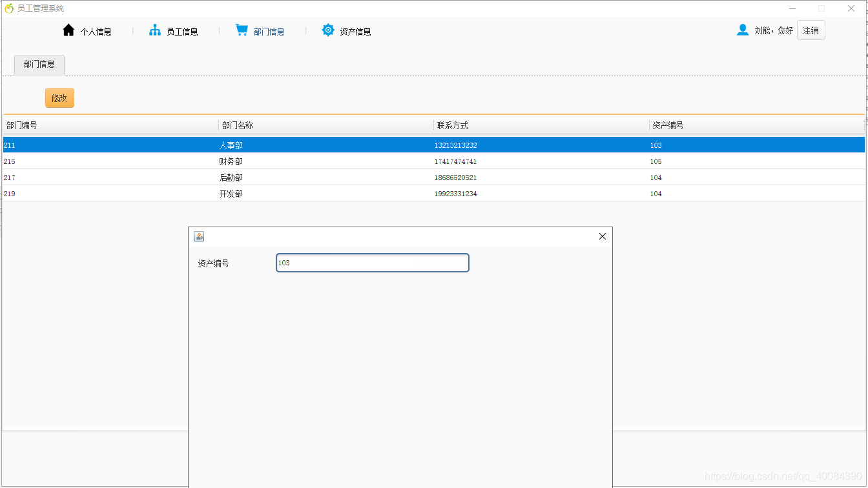Click the 人事部 department name cell

click(231, 145)
